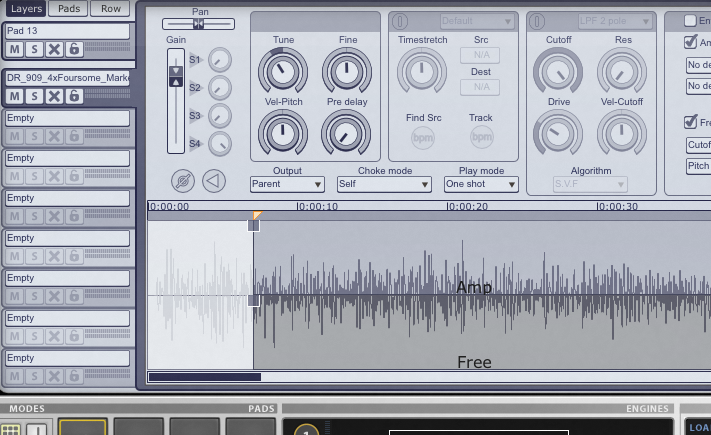The height and width of the screenshot is (435, 711).
Task: Lock the Pad 13 layer
Action: click(73, 48)
